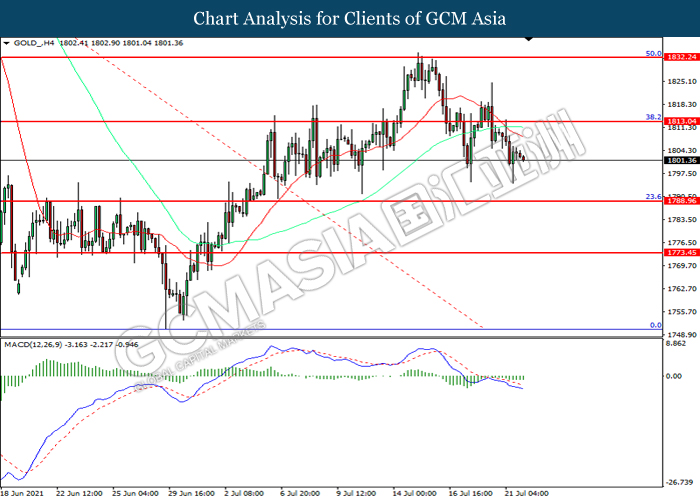
Task: Click the Chart Analysis for Clients of GCM Asia title
Action: pyautogui.click(x=350, y=19)
